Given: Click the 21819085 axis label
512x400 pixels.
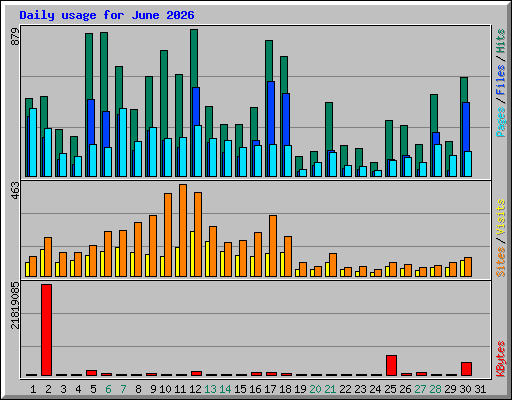Looking at the screenshot, I should point(15,306).
